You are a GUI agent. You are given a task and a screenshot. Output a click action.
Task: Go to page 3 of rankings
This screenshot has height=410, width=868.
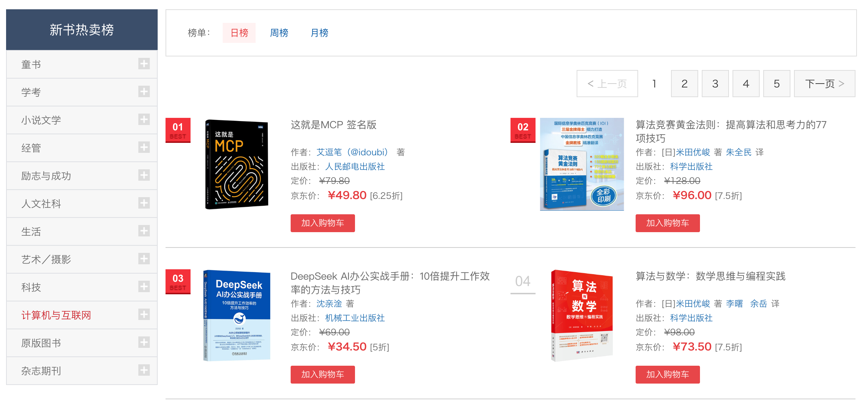[x=715, y=84]
